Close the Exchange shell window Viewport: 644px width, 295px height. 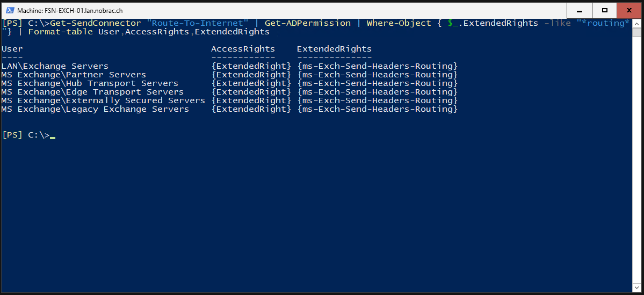tap(629, 11)
